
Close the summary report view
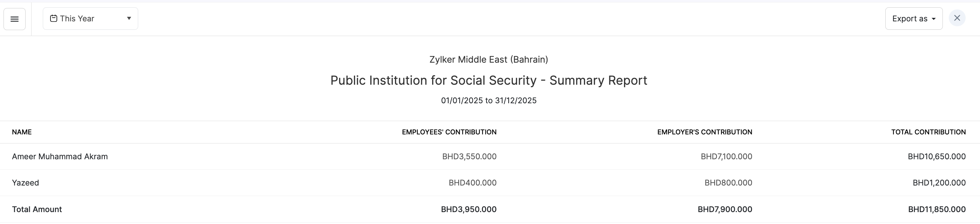[x=957, y=18]
